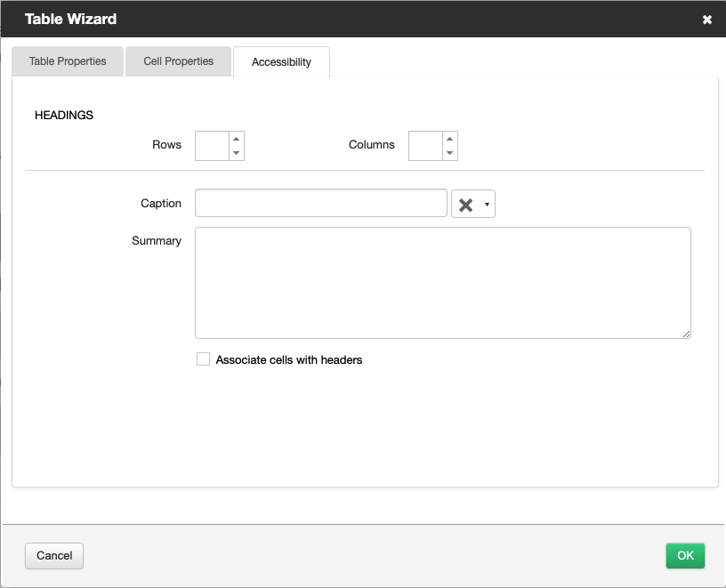
Task: Close the Table Wizard dialog
Action: (707, 19)
